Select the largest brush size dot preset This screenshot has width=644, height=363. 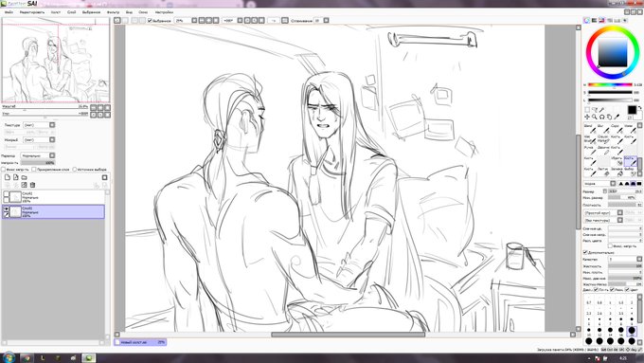coord(632,341)
